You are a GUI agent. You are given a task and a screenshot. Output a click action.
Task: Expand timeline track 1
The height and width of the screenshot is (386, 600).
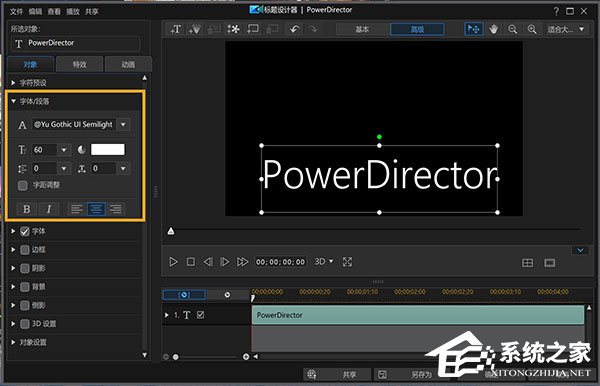pos(167,315)
